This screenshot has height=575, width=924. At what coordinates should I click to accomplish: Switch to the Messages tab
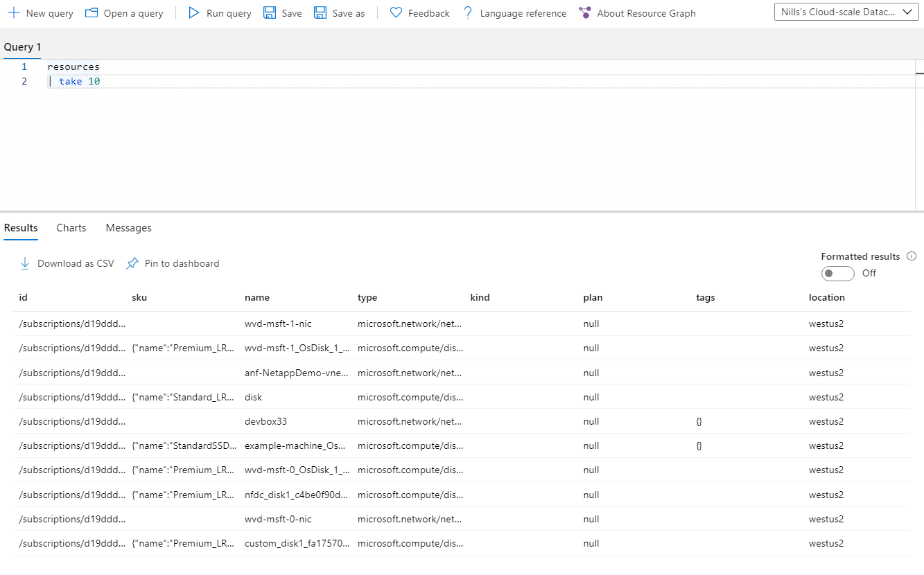pos(128,228)
